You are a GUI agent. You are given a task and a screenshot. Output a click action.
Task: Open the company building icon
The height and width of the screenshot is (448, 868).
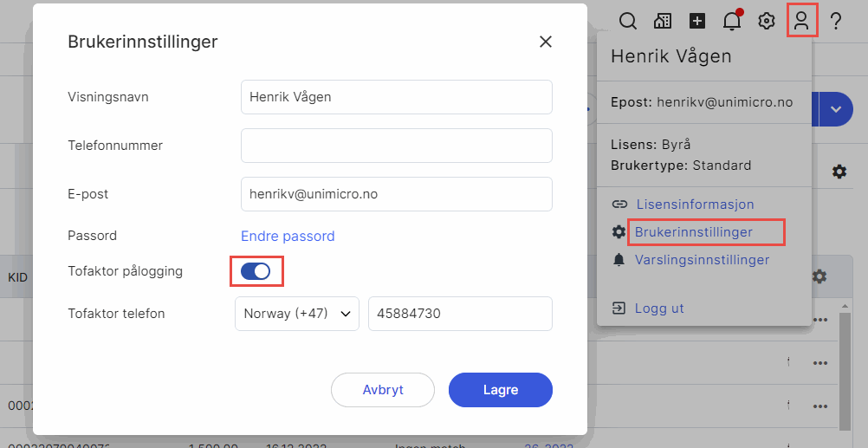point(663,22)
